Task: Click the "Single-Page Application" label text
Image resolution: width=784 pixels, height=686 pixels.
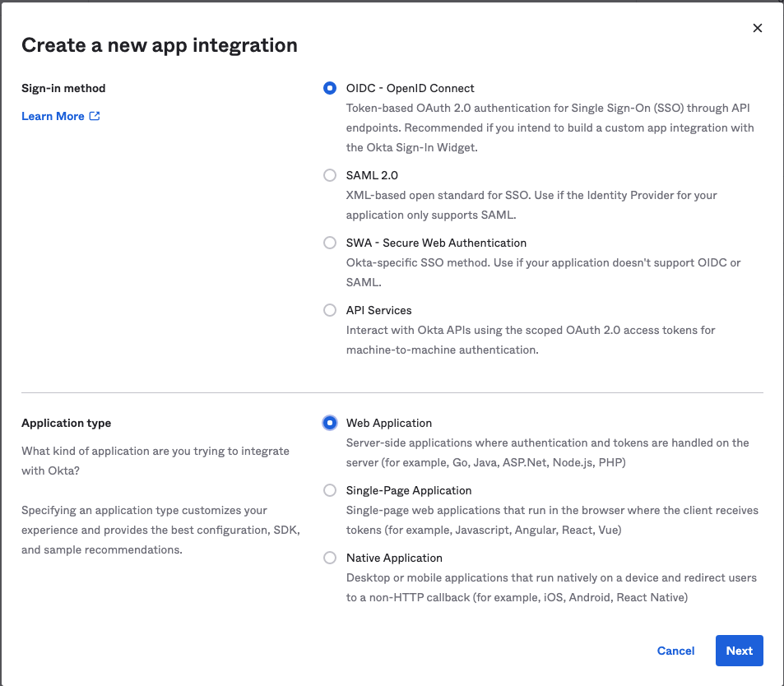Action: click(409, 490)
